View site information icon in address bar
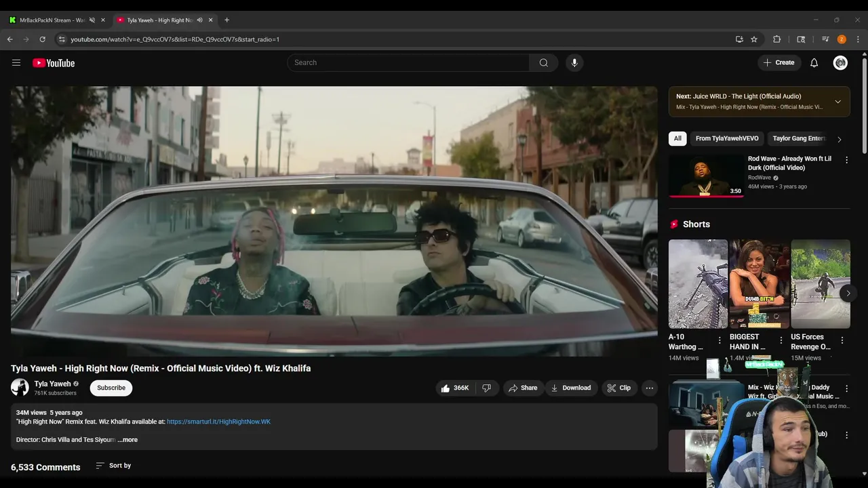This screenshot has width=868, height=488. click(x=62, y=39)
